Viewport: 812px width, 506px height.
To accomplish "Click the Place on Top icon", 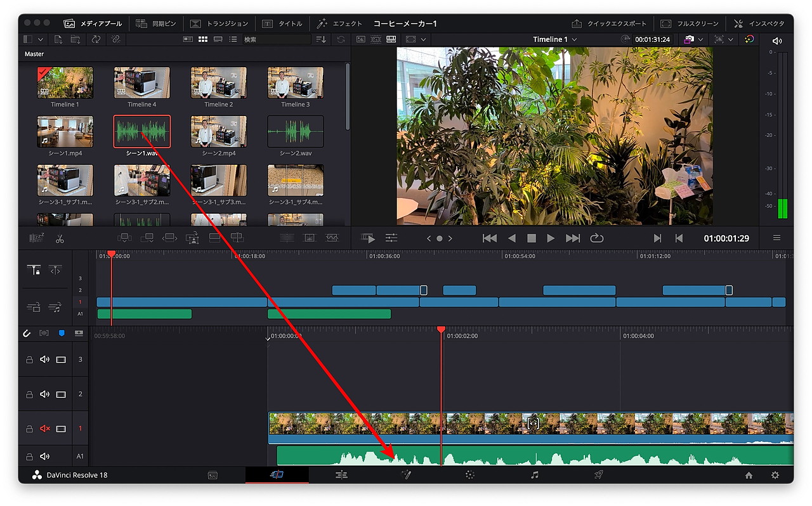I will pos(214,238).
